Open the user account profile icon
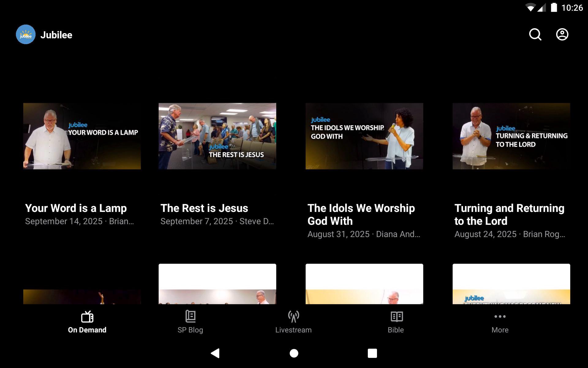 [x=562, y=34]
